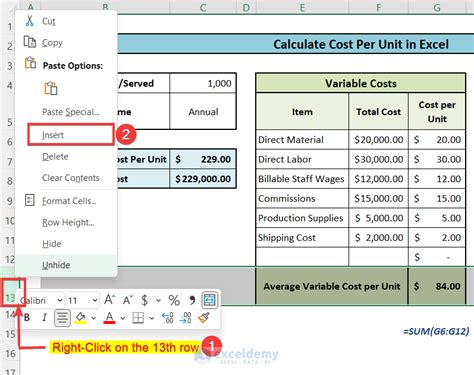Screen dimensions: 474x375
Task: Open Format Cells from the context menu
Action: point(69,201)
